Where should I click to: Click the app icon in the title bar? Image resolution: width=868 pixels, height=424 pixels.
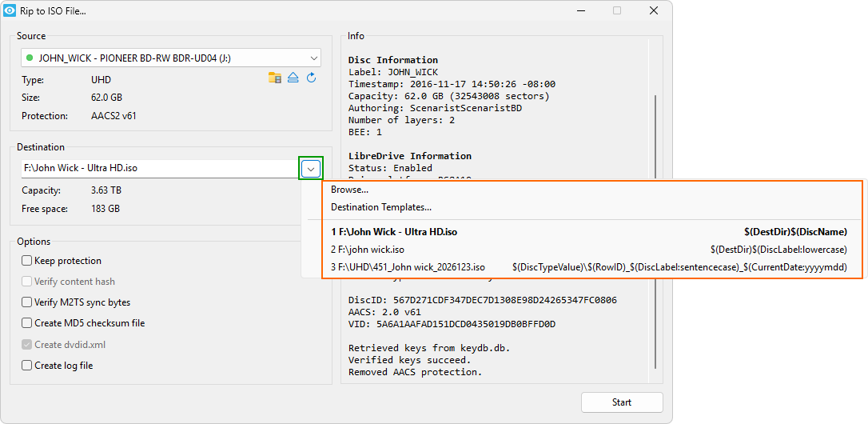click(x=10, y=11)
